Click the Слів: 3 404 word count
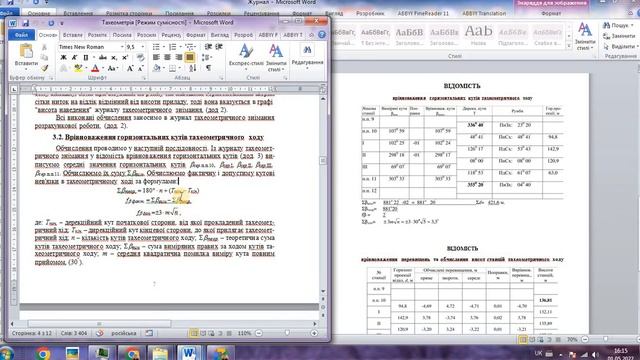Screen dimensions: 640x360 click(73, 333)
